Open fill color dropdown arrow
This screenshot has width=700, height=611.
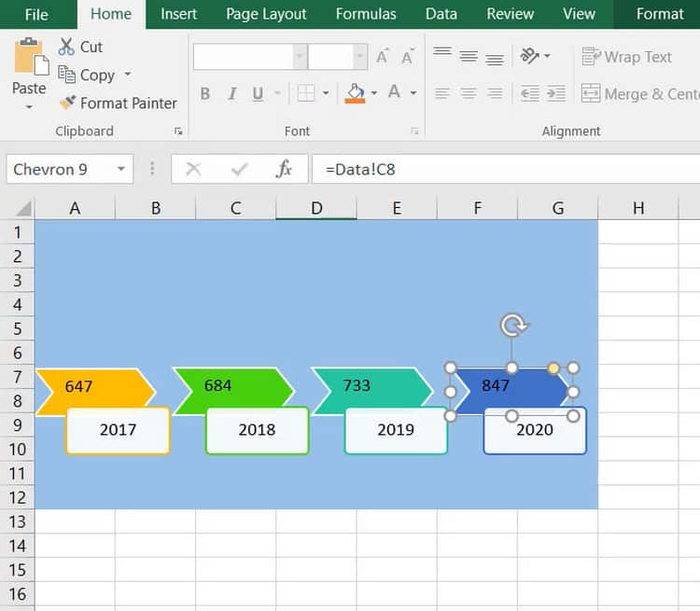(x=374, y=93)
